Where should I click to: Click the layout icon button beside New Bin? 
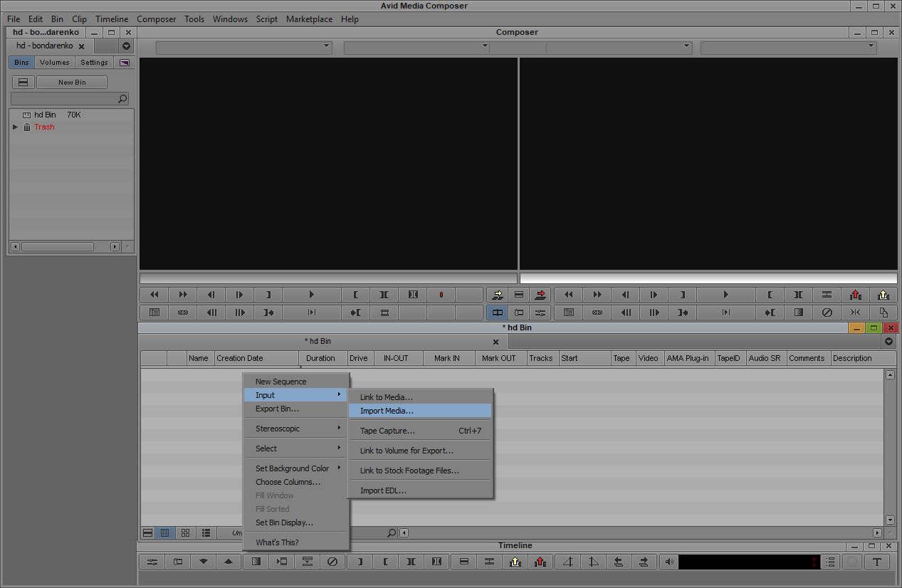pyautogui.click(x=23, y=83)
